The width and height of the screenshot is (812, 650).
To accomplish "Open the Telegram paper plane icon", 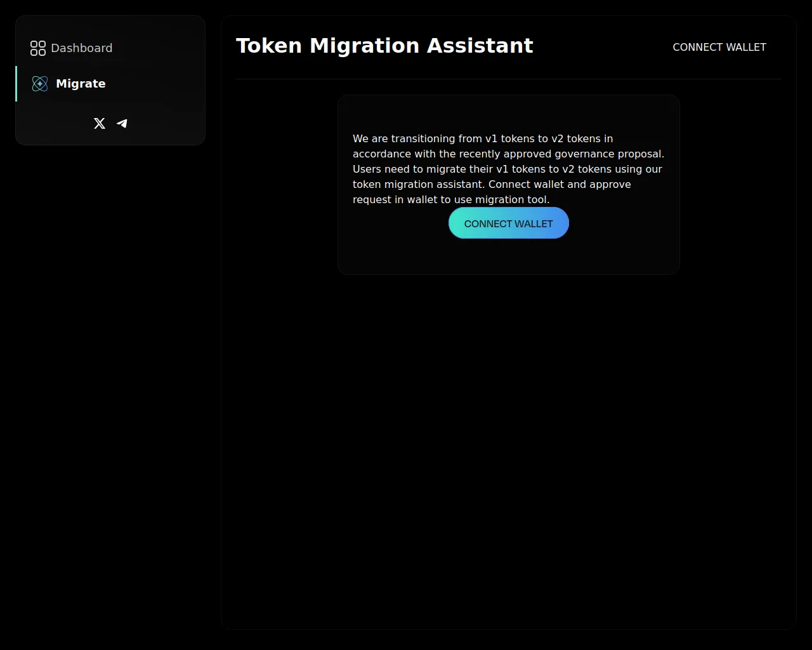I will 122,124.
